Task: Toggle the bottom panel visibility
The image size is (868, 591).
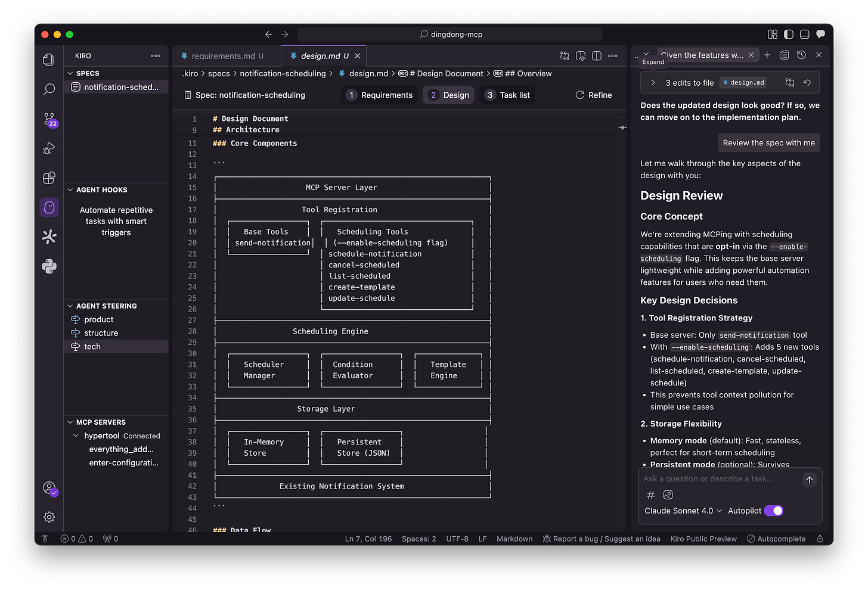Action: coord(805,35)
